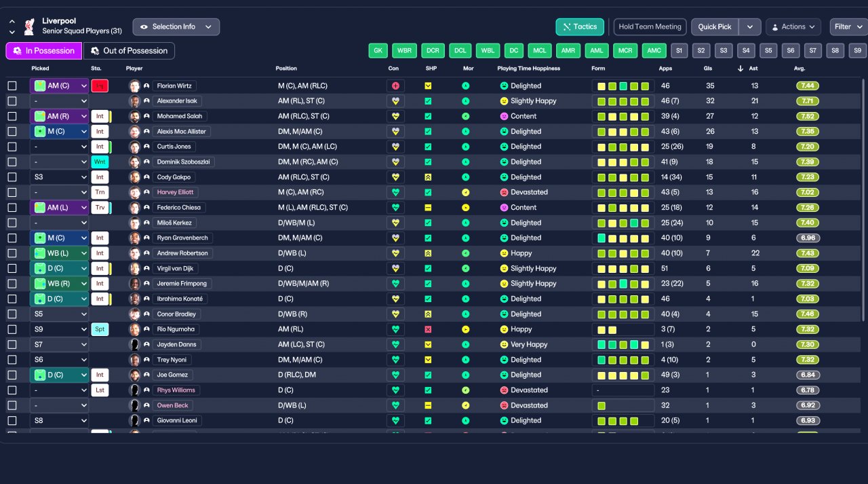Viewport: 868px width, 484px height.
Task: Open Trey Nyoni's player profile
Action: coord(172,360)
